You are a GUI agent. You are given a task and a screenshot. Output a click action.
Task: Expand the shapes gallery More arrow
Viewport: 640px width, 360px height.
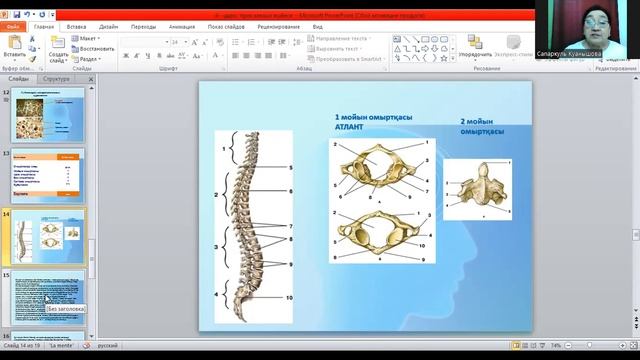[x=453, y=58]
